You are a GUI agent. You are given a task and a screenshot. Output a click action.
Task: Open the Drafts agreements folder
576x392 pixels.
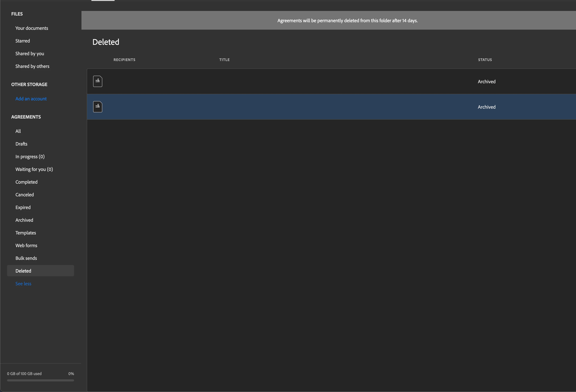21,144
